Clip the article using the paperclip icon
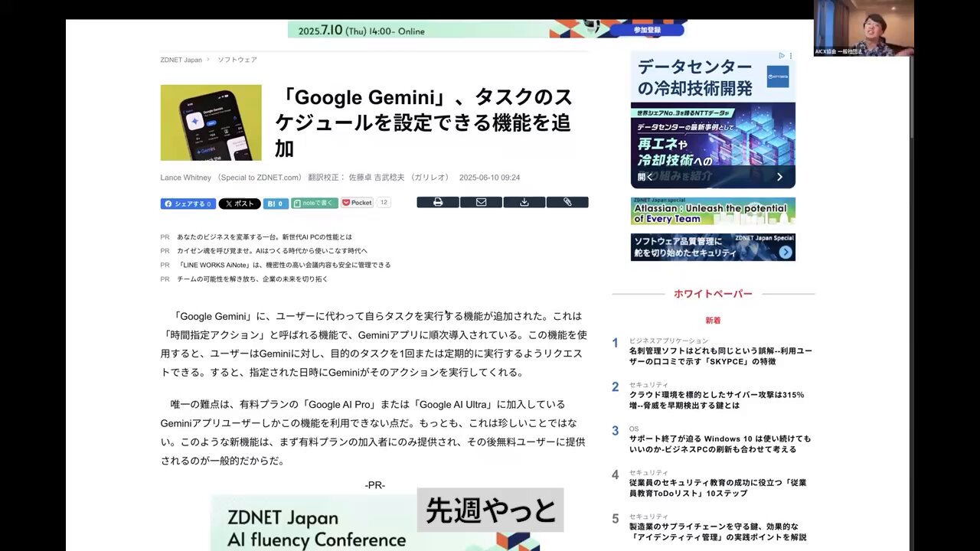 (567, 202)
